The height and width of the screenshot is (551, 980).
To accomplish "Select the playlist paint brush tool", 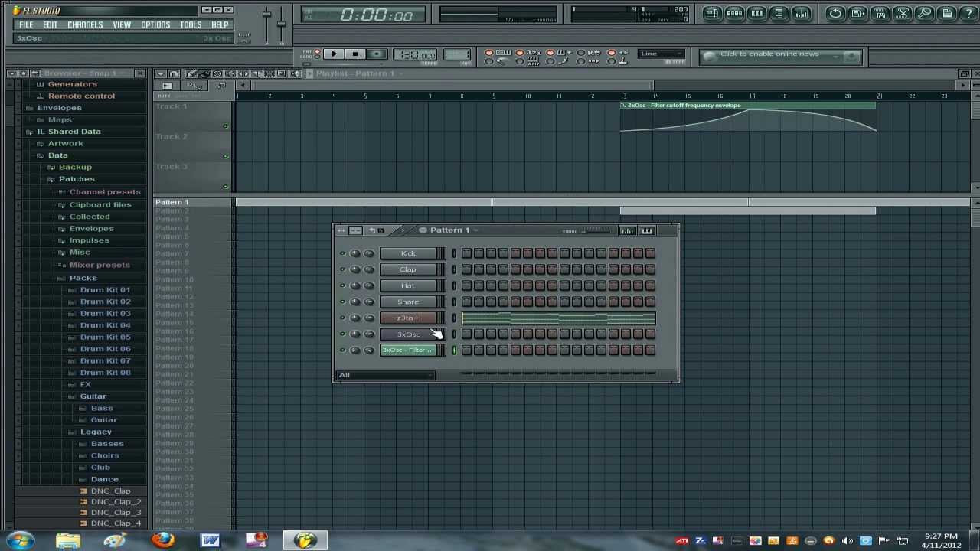I will pyautogui.click(x=204, y=73).
